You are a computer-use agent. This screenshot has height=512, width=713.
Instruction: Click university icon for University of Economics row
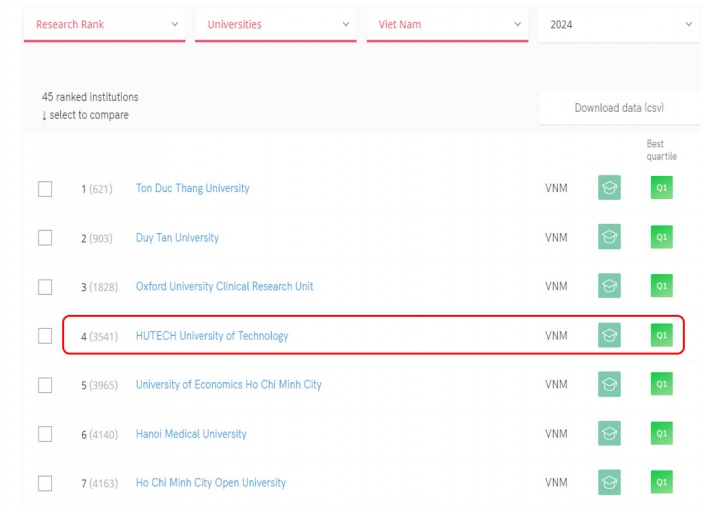coord(609,384)
